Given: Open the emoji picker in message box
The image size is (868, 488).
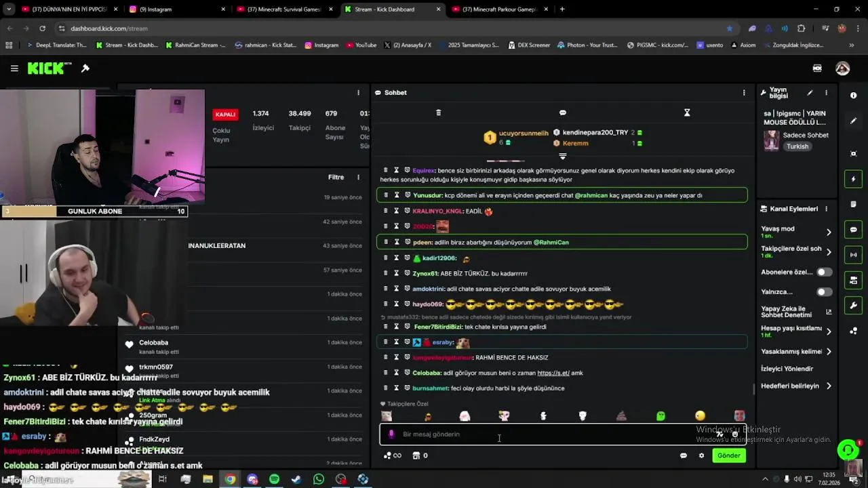Looking at the screenshot, I should 735,434.
